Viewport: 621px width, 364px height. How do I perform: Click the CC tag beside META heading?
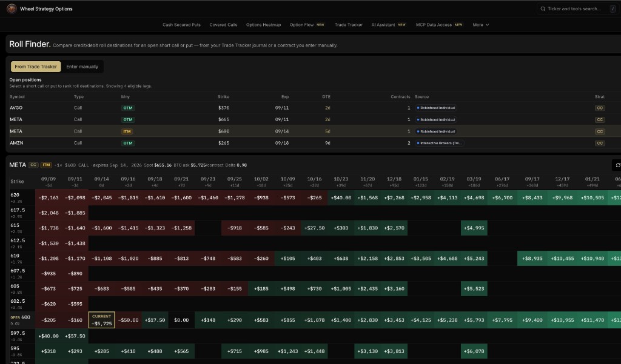click(34, 165)
